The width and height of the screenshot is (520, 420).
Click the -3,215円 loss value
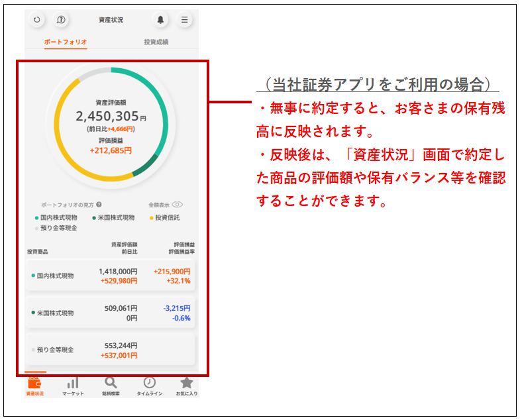point(177,308)
